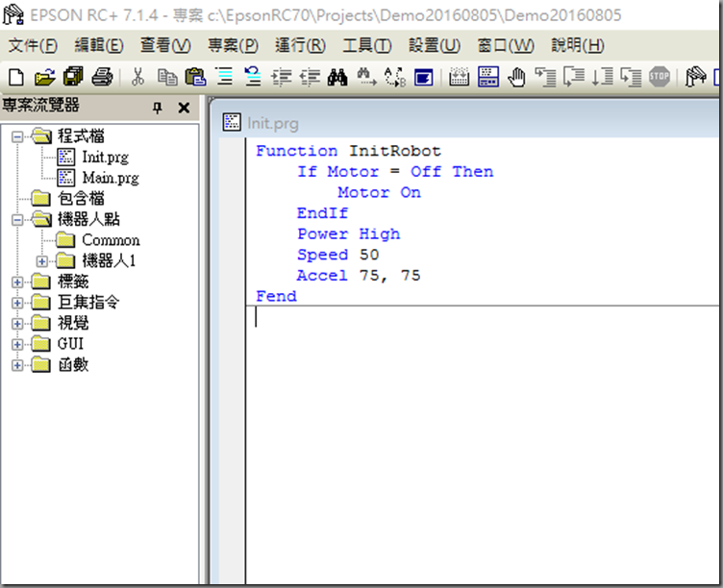Open the 專案(P) menu
Viewport: 723px width, 588px height.
coord(233,45)
